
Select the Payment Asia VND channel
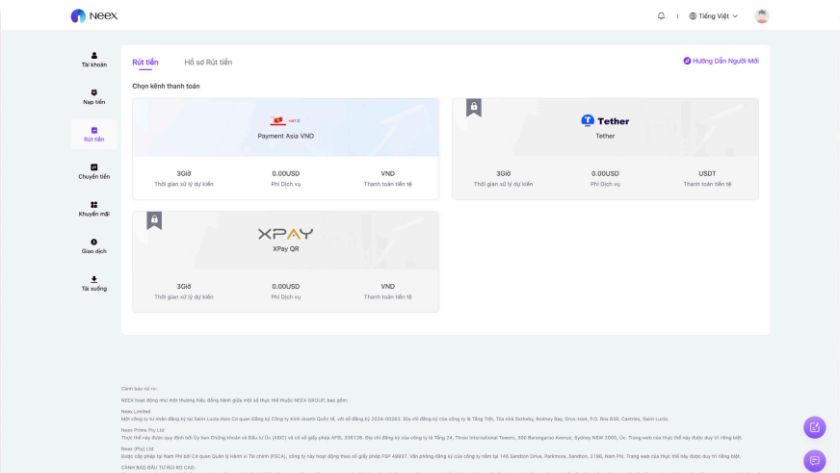(x=286, y=148)
